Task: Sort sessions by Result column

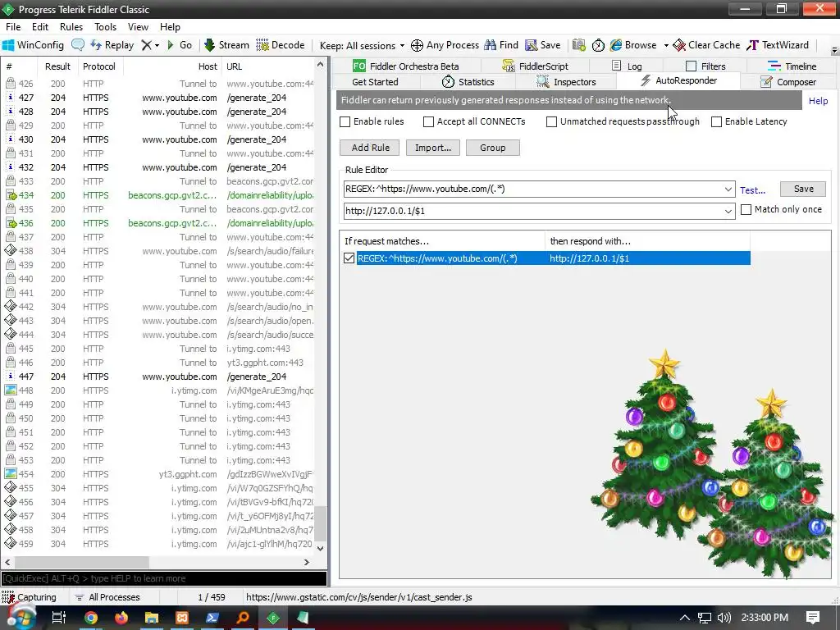Action: point(57,66)
